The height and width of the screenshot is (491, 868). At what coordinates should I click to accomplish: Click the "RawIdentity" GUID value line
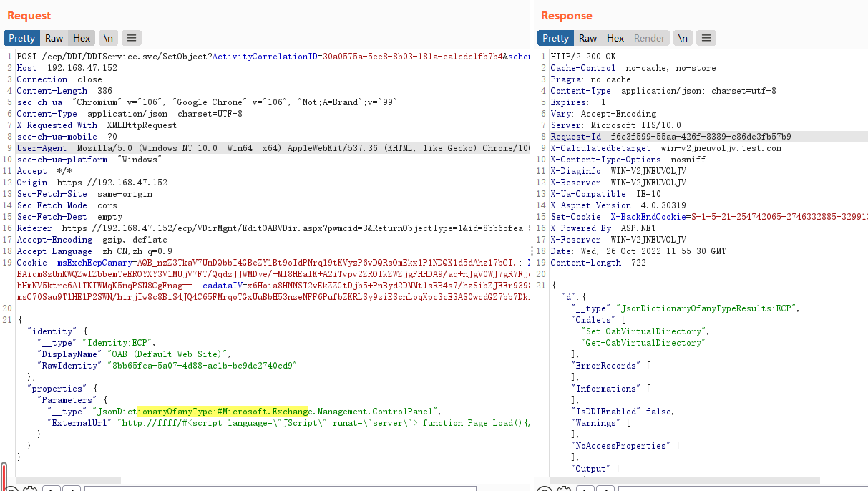167,366
